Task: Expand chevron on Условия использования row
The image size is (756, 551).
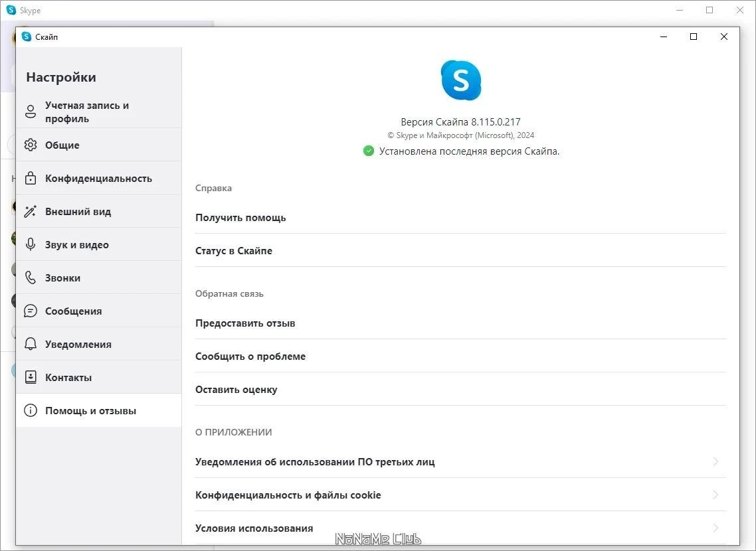Action: (x=716, y=528)
